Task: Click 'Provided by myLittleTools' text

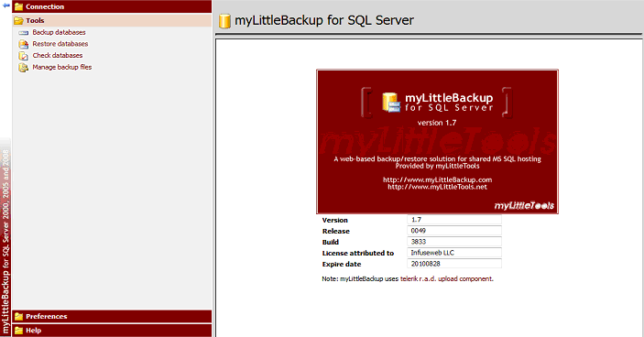Action: [437, 166]
